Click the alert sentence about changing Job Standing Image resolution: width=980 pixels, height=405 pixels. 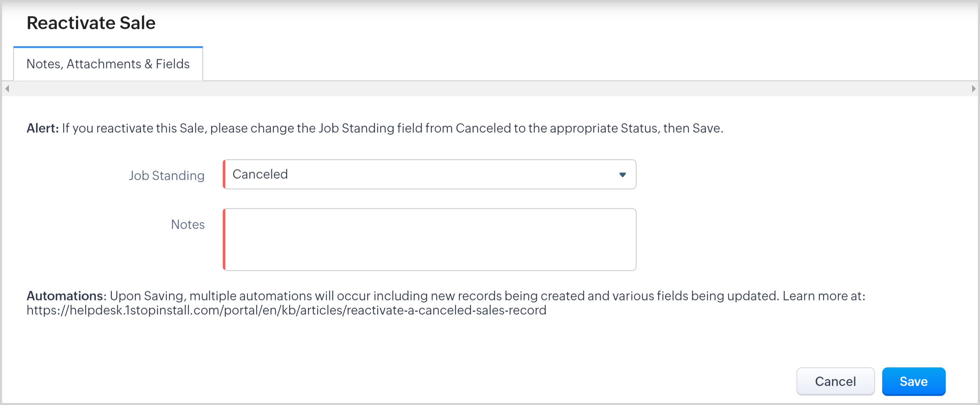393,128
